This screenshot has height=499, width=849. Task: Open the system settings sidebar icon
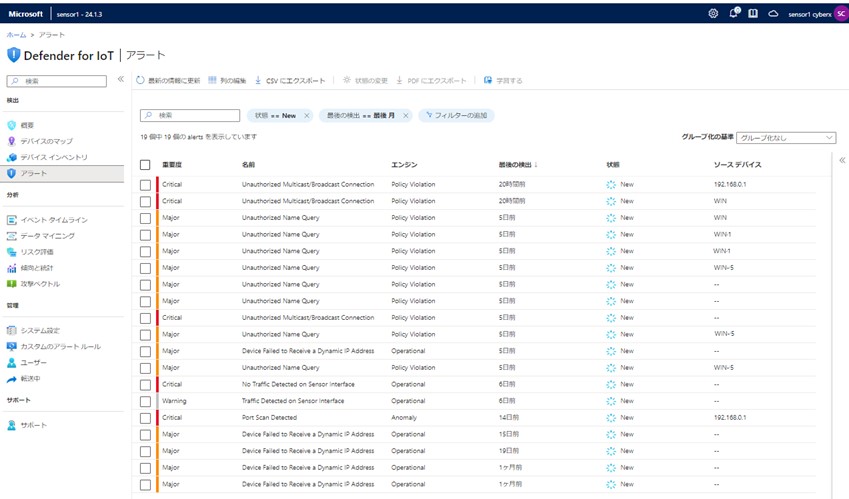click(11, 330)
